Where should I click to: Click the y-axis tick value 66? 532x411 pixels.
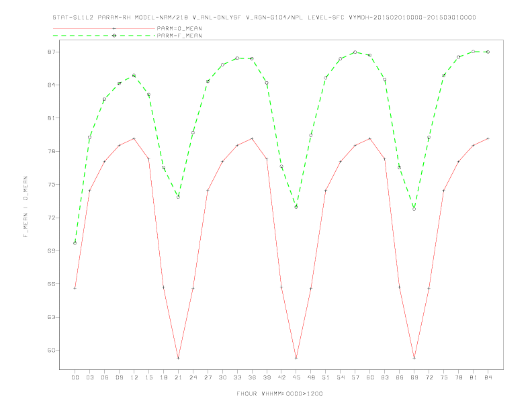click(x=51, y=284)
